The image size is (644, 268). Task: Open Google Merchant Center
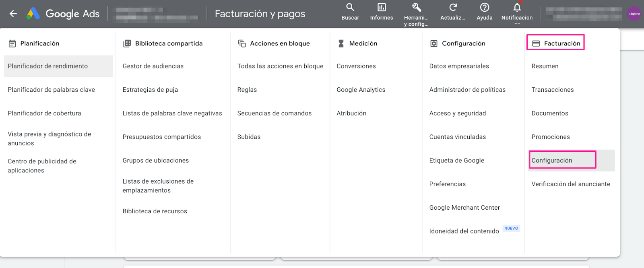click(464, 208)
